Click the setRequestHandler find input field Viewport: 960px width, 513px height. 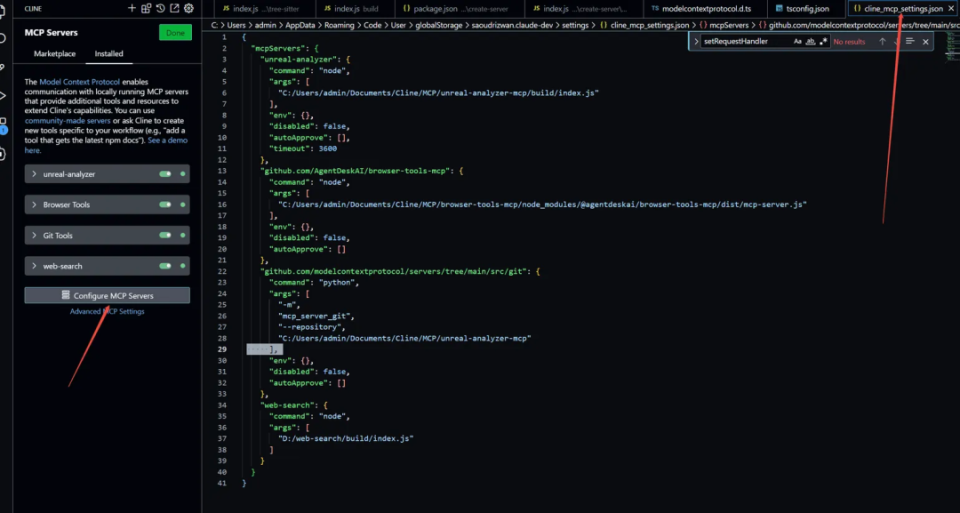[746, 42]
